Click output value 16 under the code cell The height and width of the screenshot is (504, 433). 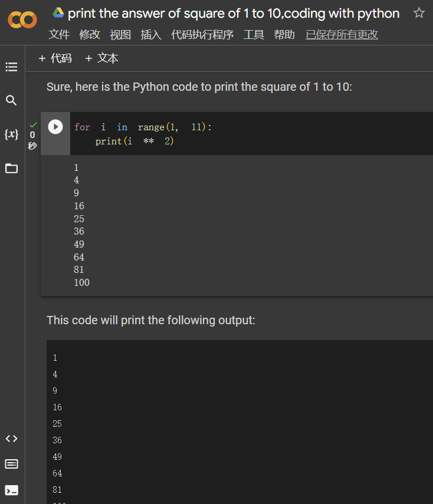[79, 206]
